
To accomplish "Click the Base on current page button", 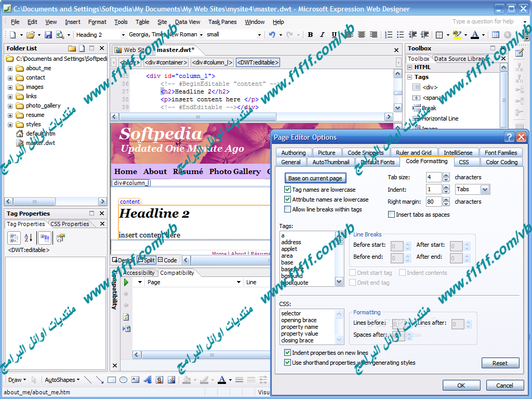I will (x=315, y=178).
